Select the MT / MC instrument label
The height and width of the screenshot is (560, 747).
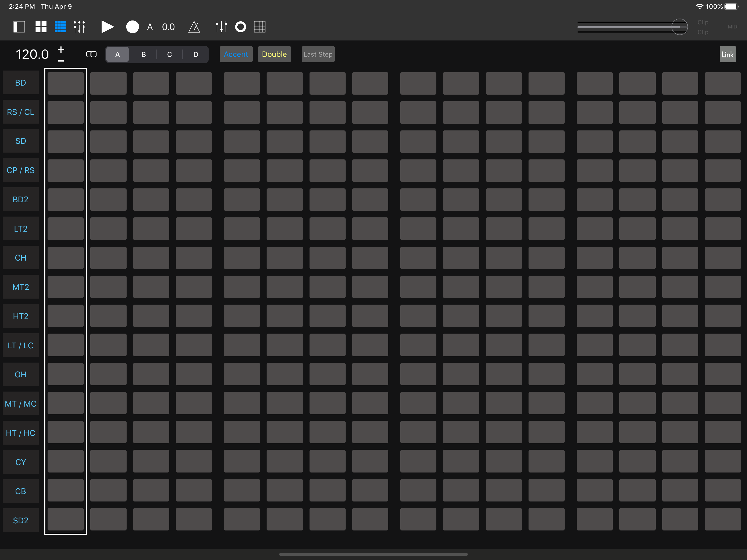tap(21, 404)
